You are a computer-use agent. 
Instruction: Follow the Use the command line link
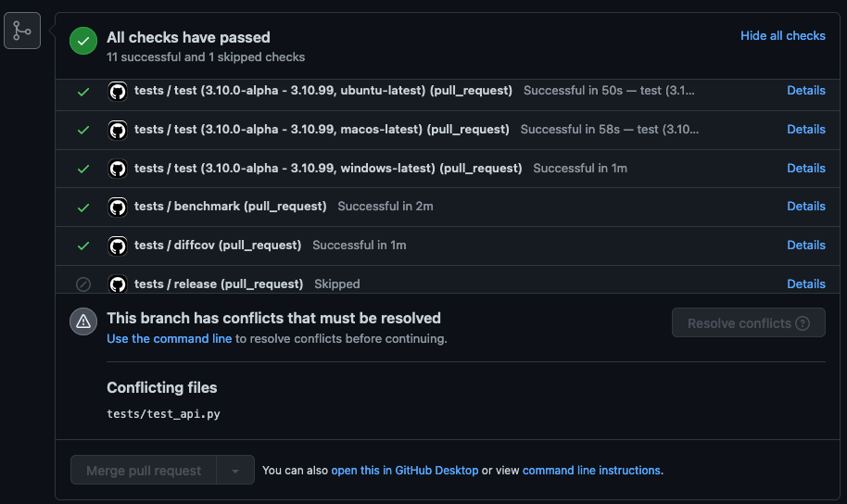[169, 339]
